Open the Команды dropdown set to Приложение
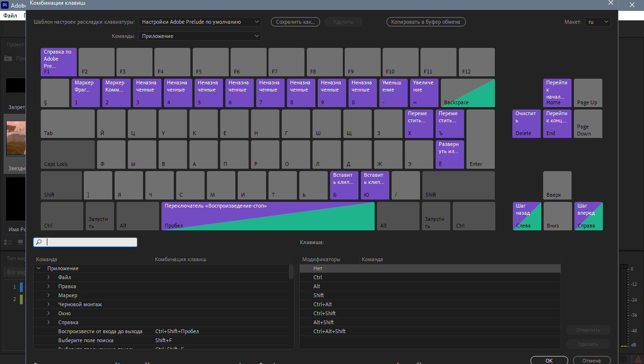This screenshot has width=644, height=364. (200, 36)
